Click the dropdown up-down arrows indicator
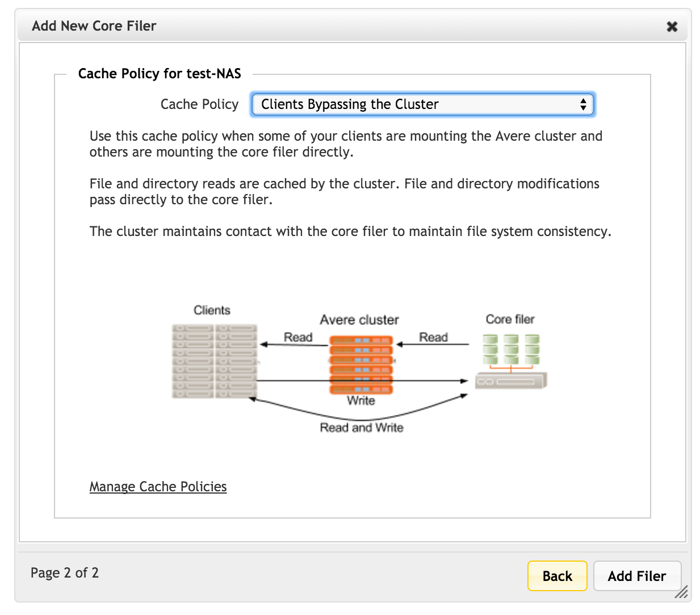Image resolution: width=700 pixels, height=615 pixels. click(583, 104)
